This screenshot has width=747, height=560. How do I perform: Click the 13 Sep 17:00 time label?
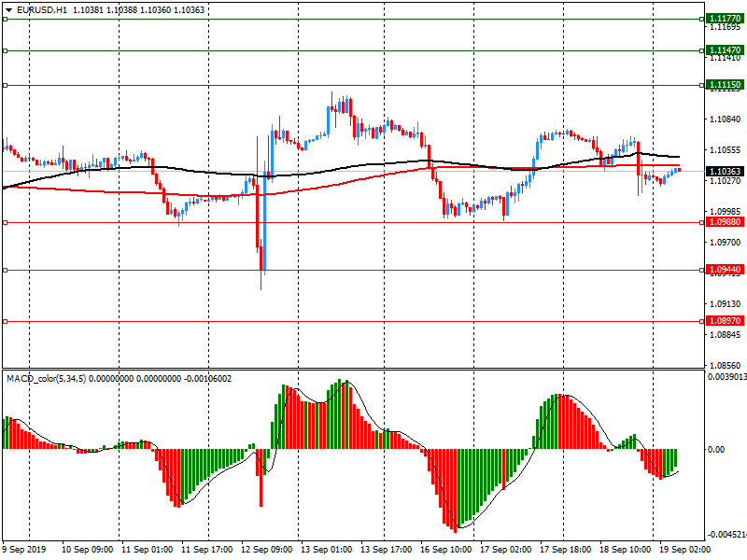click(x=387, y=550)
